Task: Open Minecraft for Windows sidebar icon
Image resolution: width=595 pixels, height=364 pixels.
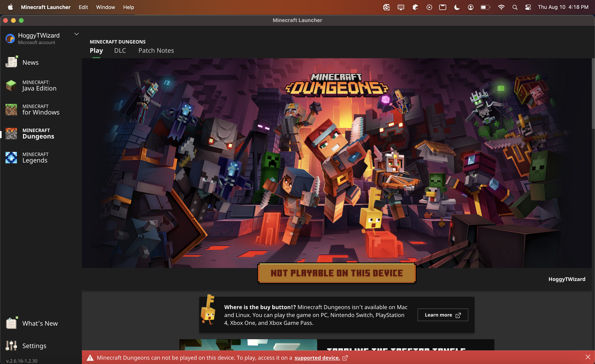Action: pos(11,109)
